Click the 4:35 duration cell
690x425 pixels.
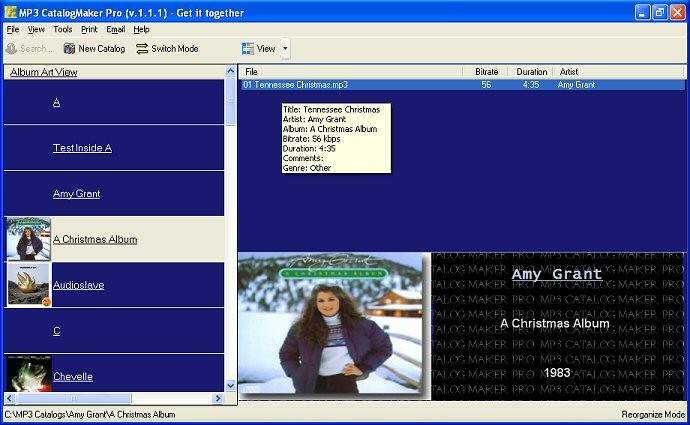click(531, 85)
